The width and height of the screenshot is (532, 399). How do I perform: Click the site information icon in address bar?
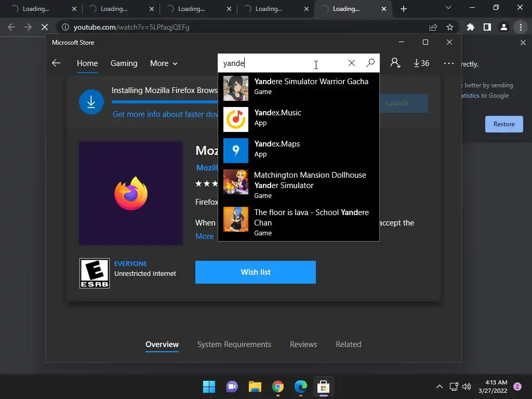click(x=65, y=27)
